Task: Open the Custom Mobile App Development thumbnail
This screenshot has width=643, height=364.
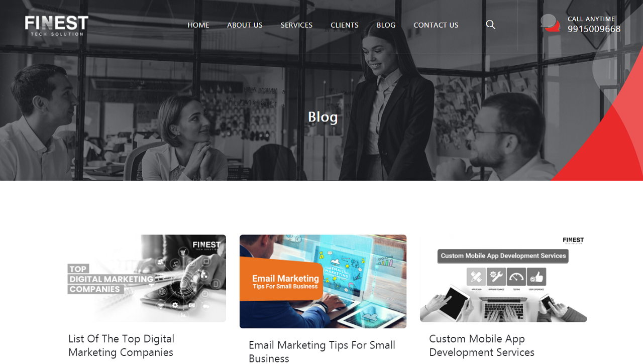Action: pyautogui.click(x=503, y=278)
